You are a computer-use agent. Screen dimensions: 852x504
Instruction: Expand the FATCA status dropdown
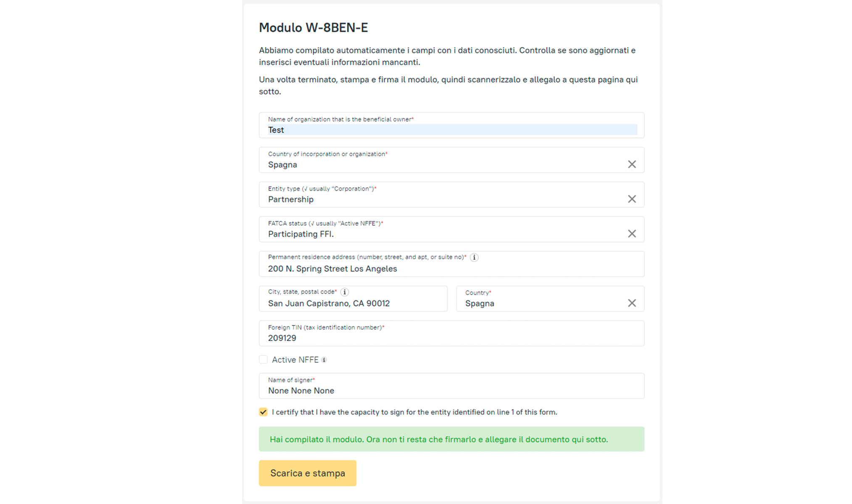(x=441, y=234)
